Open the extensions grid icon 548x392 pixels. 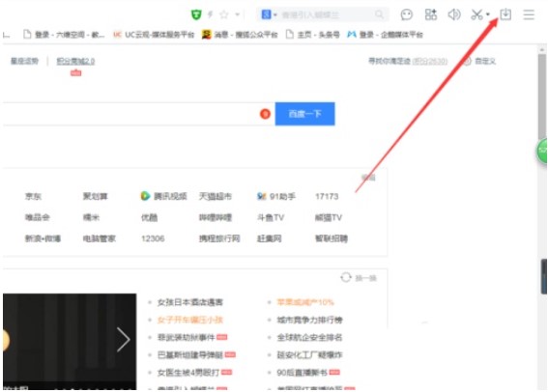431,14
